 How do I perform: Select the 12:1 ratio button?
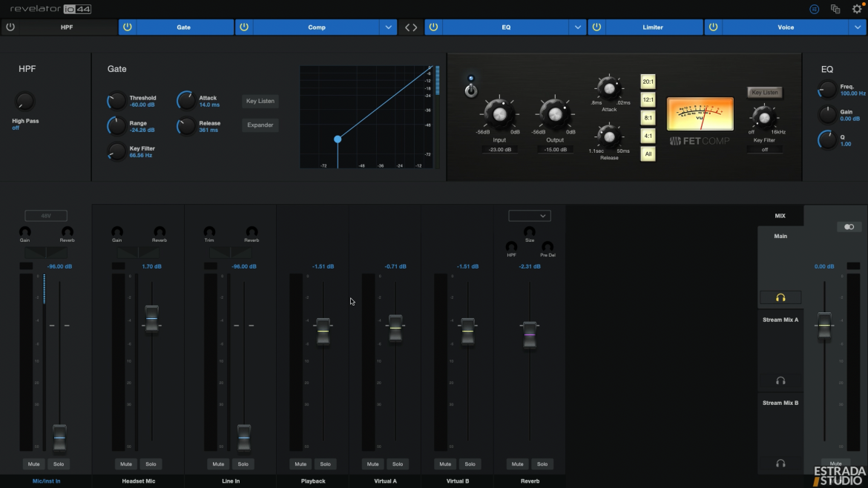(x=648, y=100)
